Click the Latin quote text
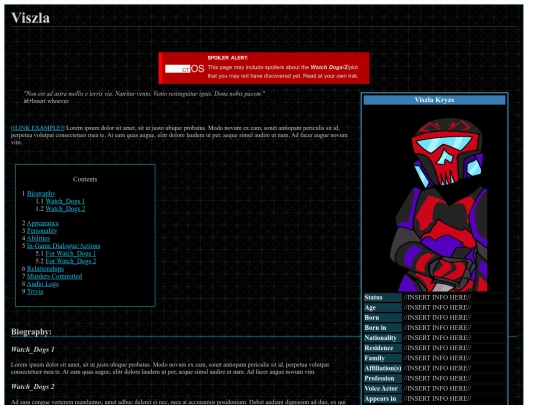 pyautogui.click(x=144, y=94)
